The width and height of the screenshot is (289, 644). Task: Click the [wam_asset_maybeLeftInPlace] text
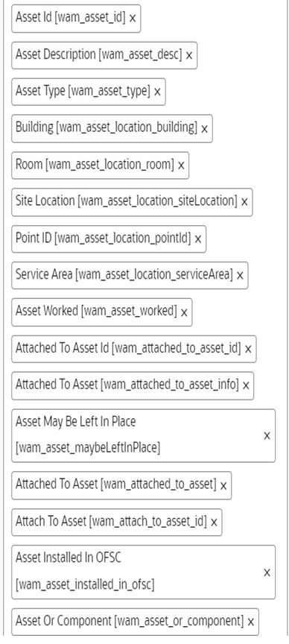pos(88,449)
